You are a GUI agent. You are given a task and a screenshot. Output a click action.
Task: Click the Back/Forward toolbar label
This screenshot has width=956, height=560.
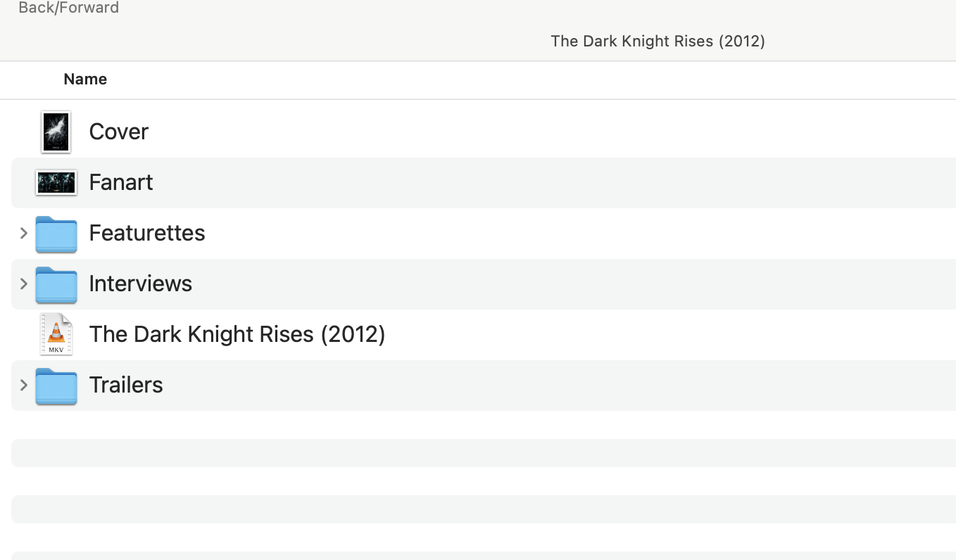[x=68, y=8]
